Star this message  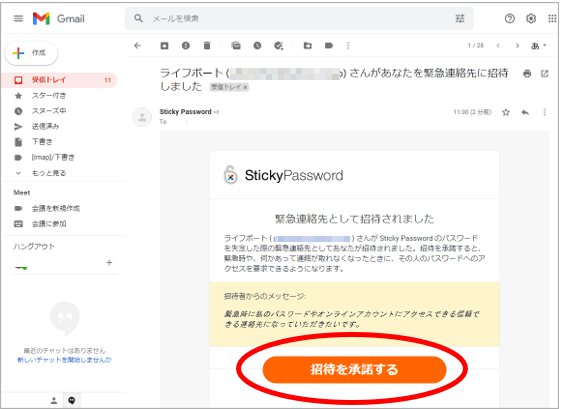point(506,112)
